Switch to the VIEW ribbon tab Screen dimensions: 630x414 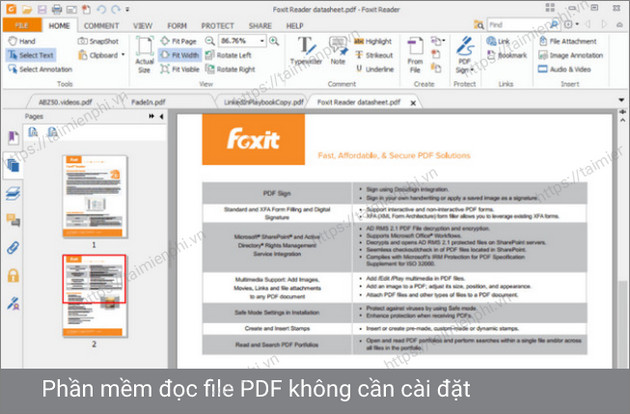(143, 26)
